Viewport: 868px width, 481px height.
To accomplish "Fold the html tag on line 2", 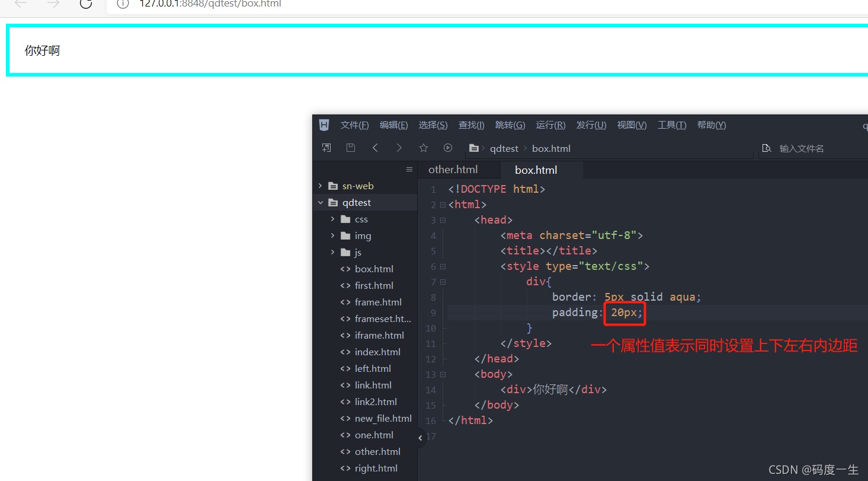I will [443, 205].
